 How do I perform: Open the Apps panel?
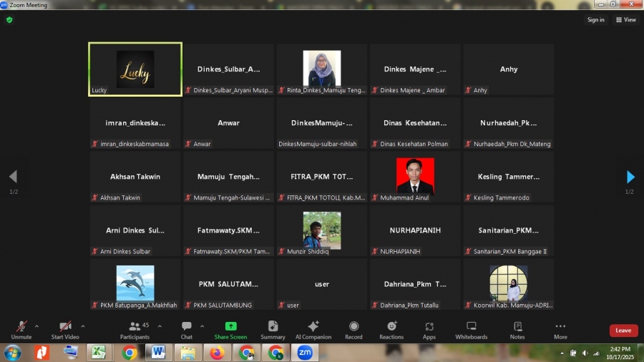[x=429, y=326]
